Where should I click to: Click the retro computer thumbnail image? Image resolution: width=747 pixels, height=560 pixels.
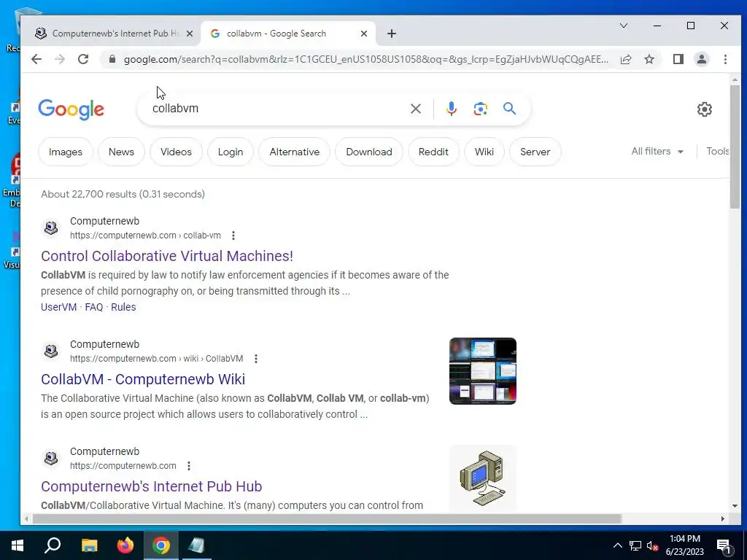(x=483, y=478)
